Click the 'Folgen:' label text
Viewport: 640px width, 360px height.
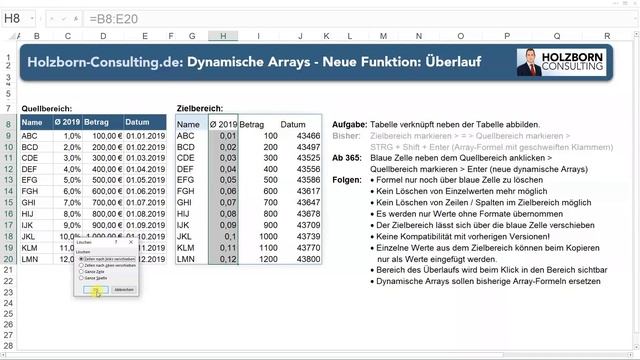tap(347, 180)
